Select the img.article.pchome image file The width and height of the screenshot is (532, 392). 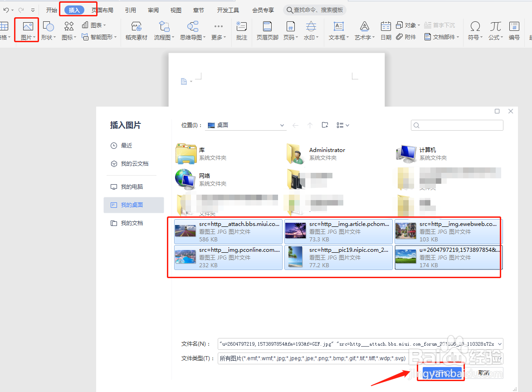pyautogui.click(x=338, y=231)
